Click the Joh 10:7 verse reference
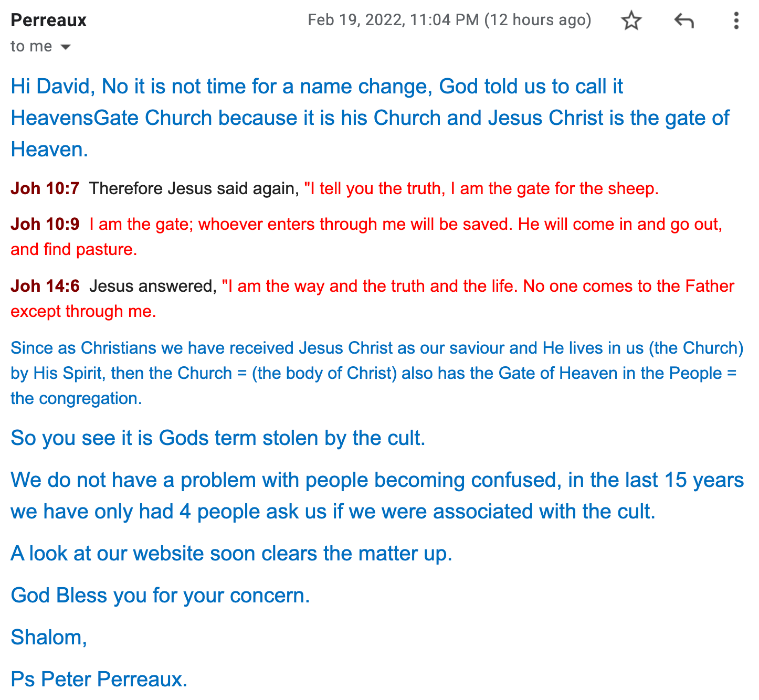 (x=45, y=188)
